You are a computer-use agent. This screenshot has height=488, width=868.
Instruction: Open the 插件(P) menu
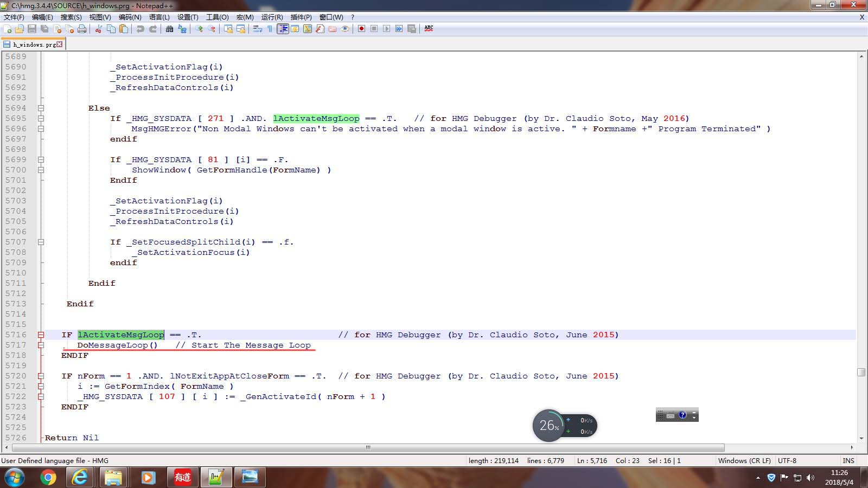coord(301,17)
